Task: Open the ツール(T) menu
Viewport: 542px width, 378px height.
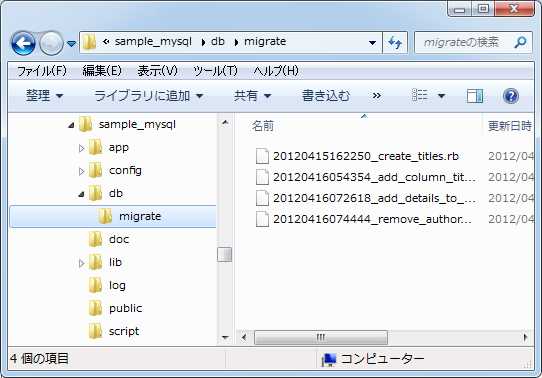Action: click(215, 71)
